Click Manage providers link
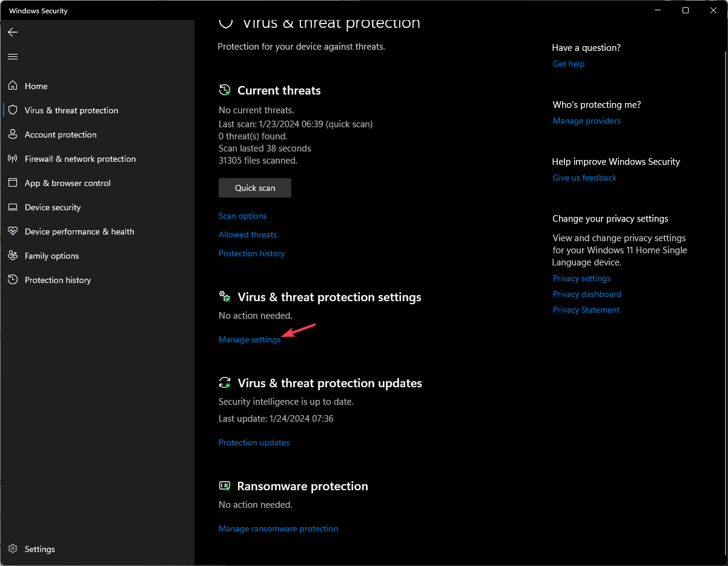Image resolution: width=728 pixels, height=566 pixels. [x=586, y=121]
